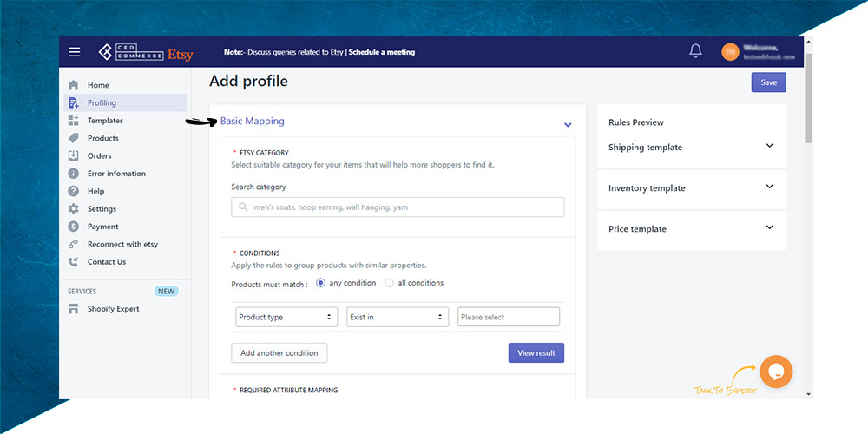Expand the Shipping template chevron
The height and width of the screenshot is (434, 868).
point(769,146)
